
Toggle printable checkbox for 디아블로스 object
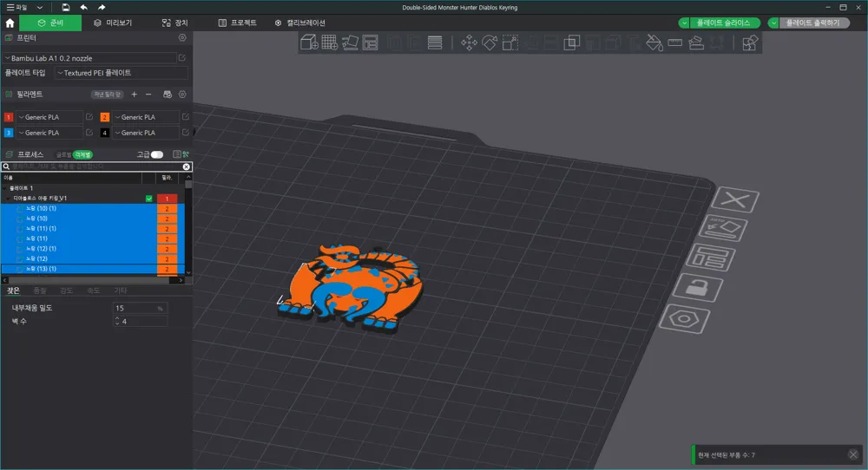click(149, 199)
